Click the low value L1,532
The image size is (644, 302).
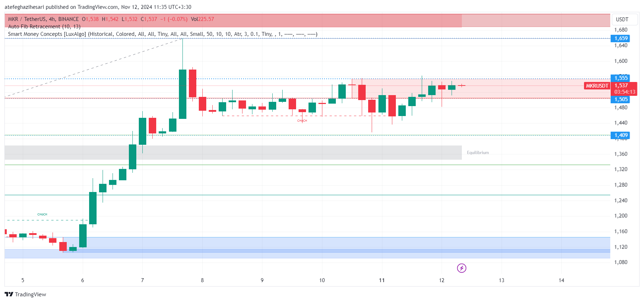tap(129, 19)
